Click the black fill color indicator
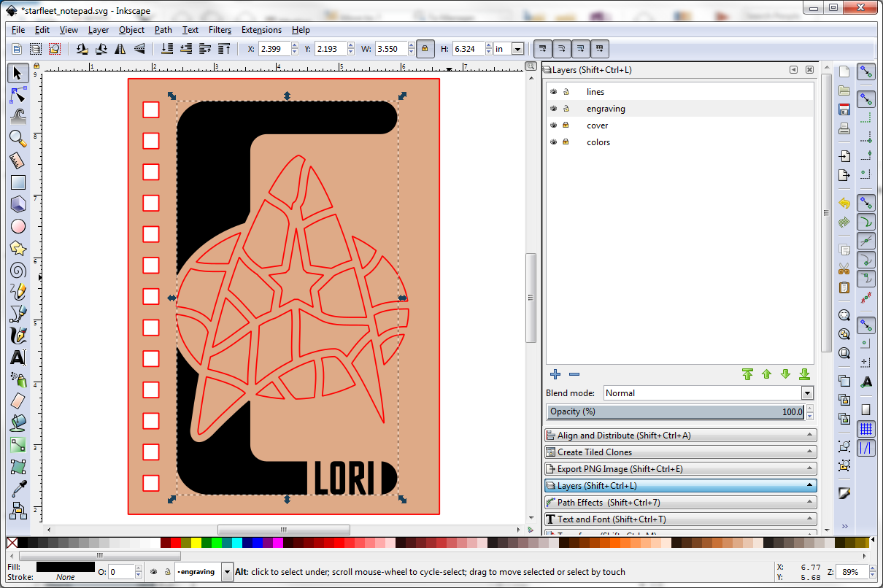 tap(65, 567)
